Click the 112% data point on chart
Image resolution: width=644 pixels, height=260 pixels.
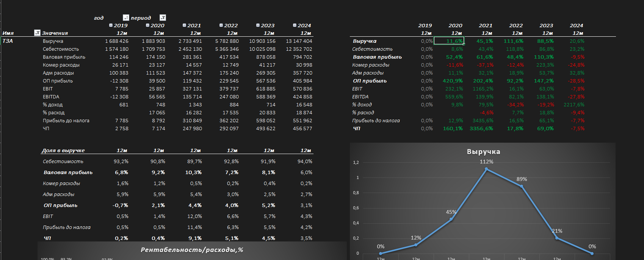(486, 169)
